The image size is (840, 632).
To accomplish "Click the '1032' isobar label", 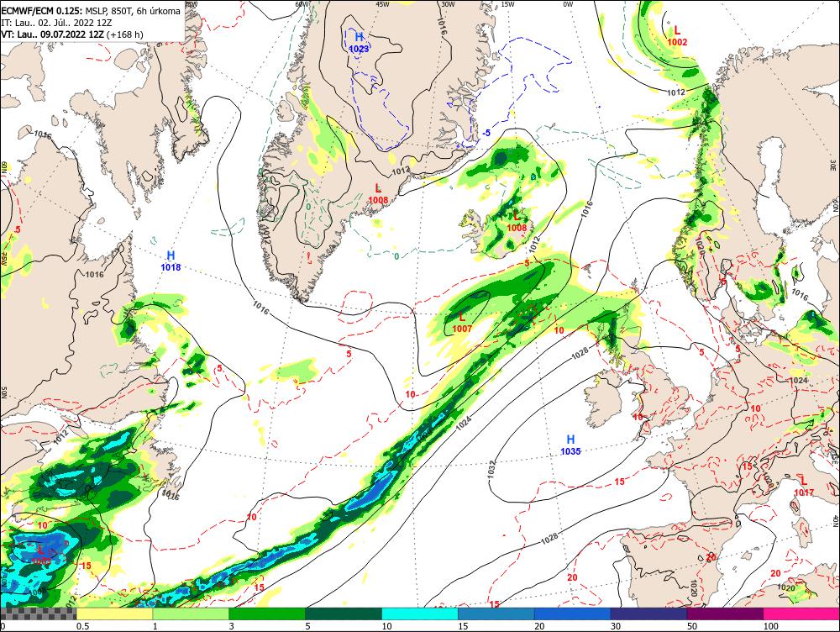I will click(x=491, y=469).
